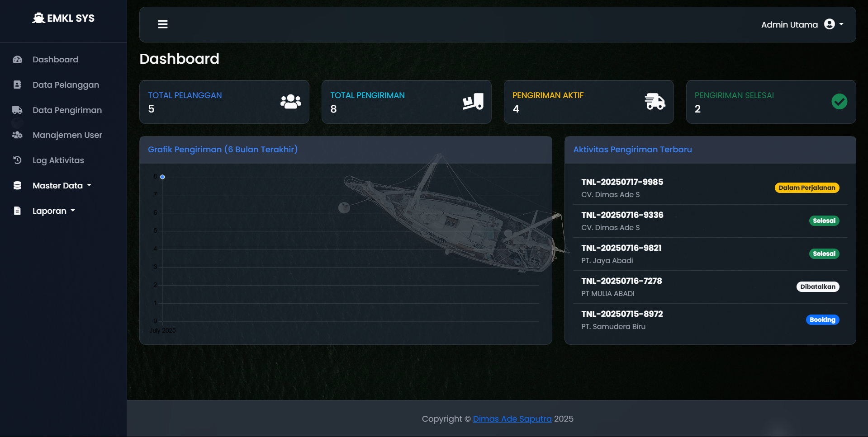This screenshot has height=437, width=868.
Task: Click the delivery truck icon on Pengiriman Aktif
Action: [655, 102]
